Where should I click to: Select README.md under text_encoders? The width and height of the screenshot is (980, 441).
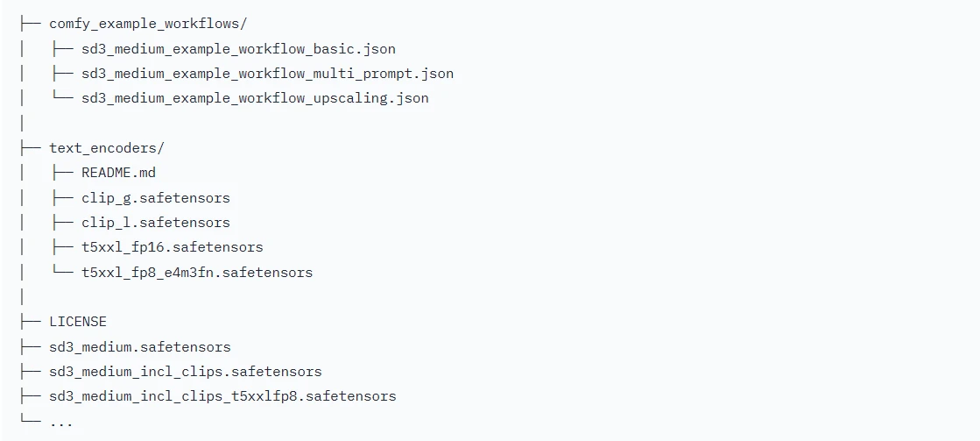(x=118, y=173)
